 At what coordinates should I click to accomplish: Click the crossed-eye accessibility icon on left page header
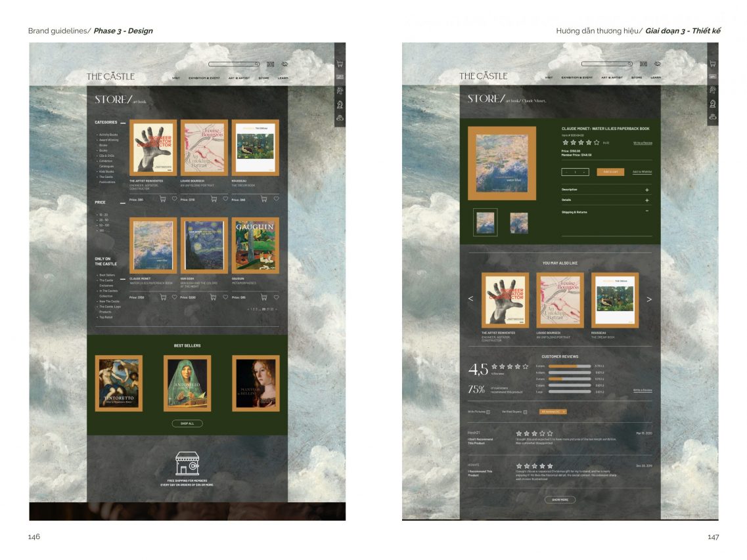(285, 64)
